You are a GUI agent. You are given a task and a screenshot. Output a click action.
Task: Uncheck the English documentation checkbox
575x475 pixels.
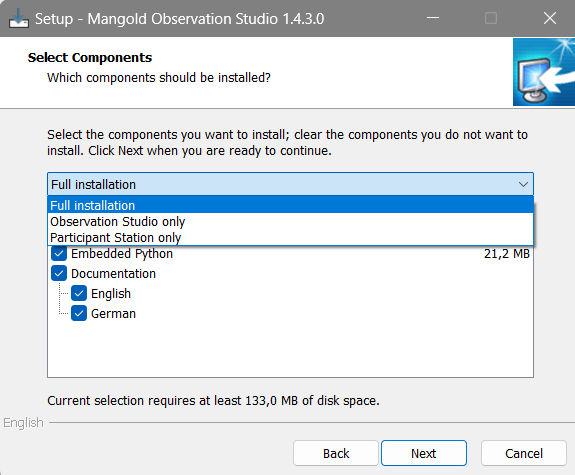79,293
